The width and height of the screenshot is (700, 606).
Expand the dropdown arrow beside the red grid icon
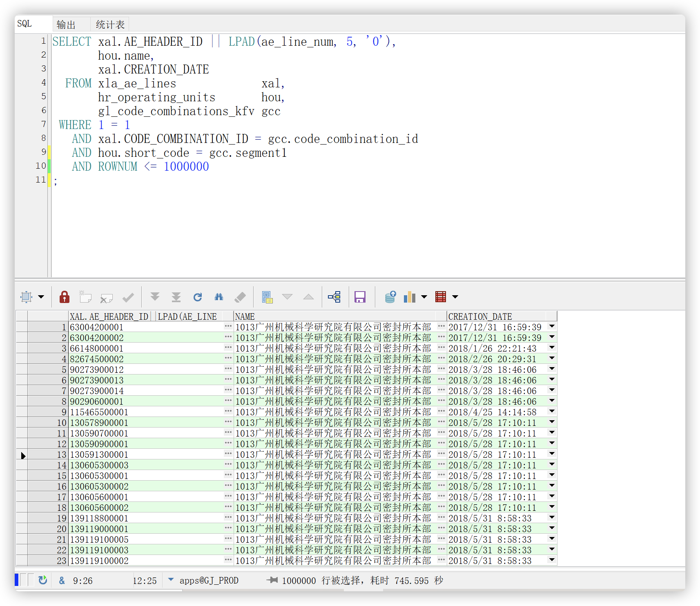455,297
